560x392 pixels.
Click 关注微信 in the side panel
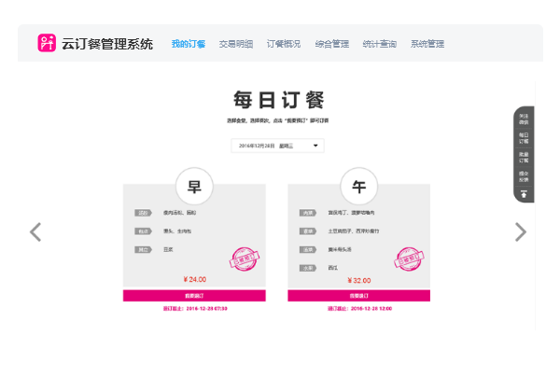[x=524, y=119]
